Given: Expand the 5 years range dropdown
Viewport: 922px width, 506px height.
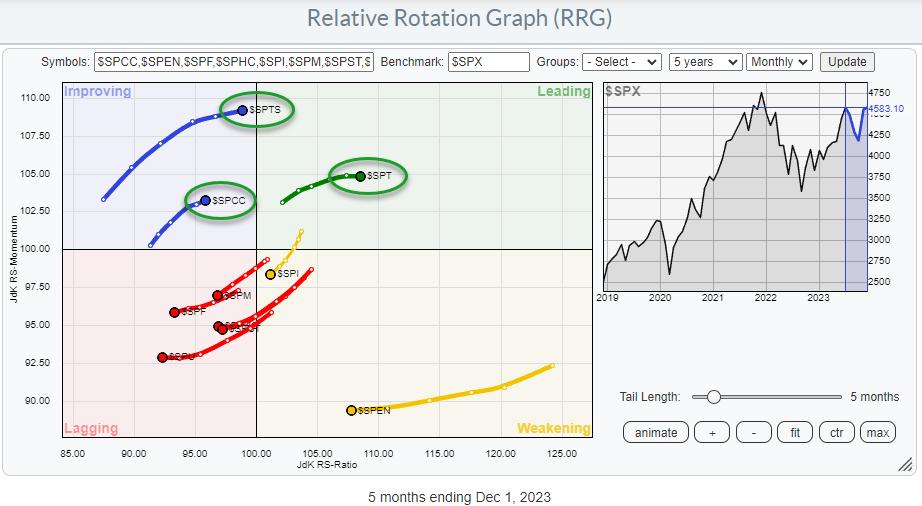Looking at the screenshot, I should coord(705,62).
